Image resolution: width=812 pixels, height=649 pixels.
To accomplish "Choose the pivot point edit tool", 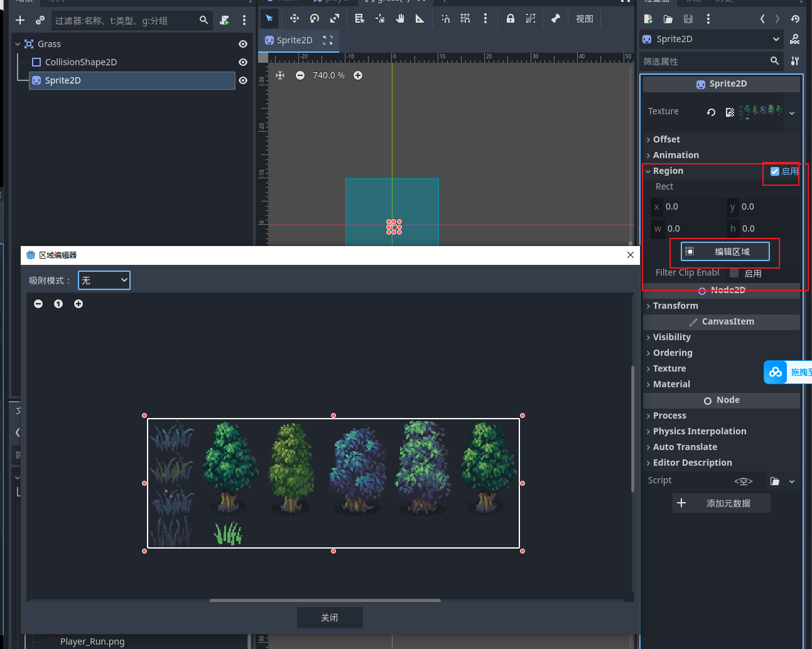I will [x=380, y=18].
